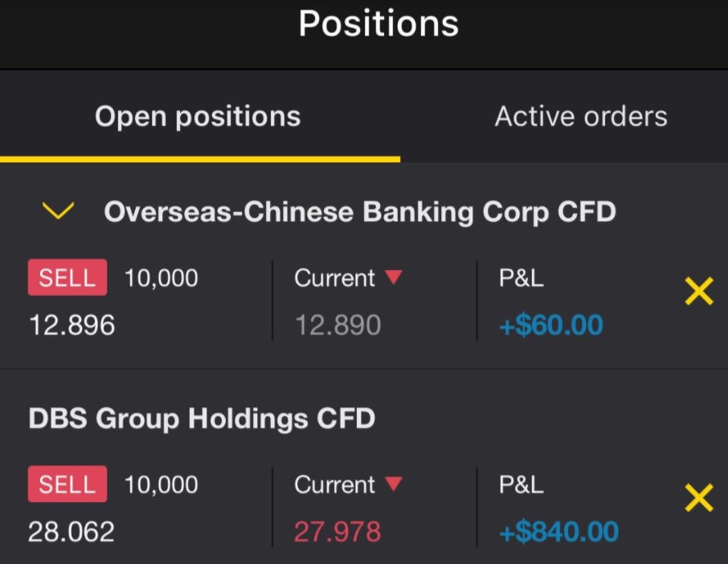Open the Overseas-Chinese Banking Corp CFD title
The image size is (728, 564).
(x=360, y=212)
